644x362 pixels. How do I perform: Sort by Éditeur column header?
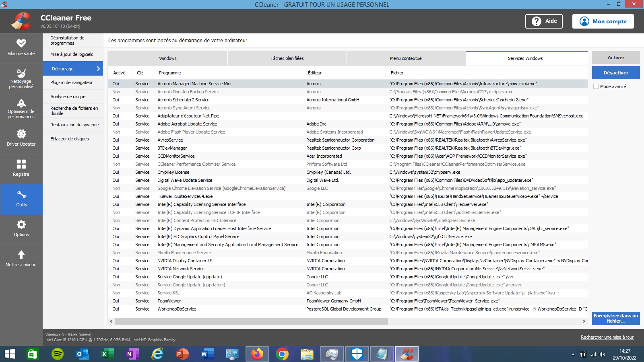click(x=344, y=73)
